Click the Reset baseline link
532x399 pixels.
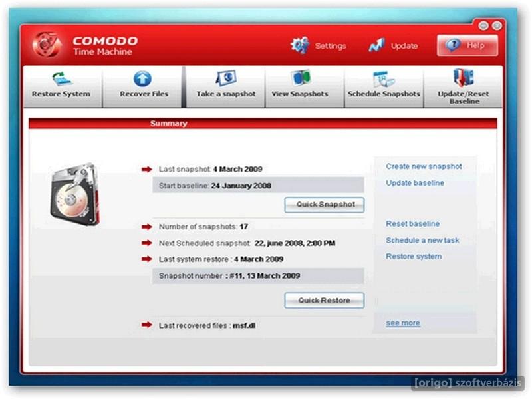(412, 224)
